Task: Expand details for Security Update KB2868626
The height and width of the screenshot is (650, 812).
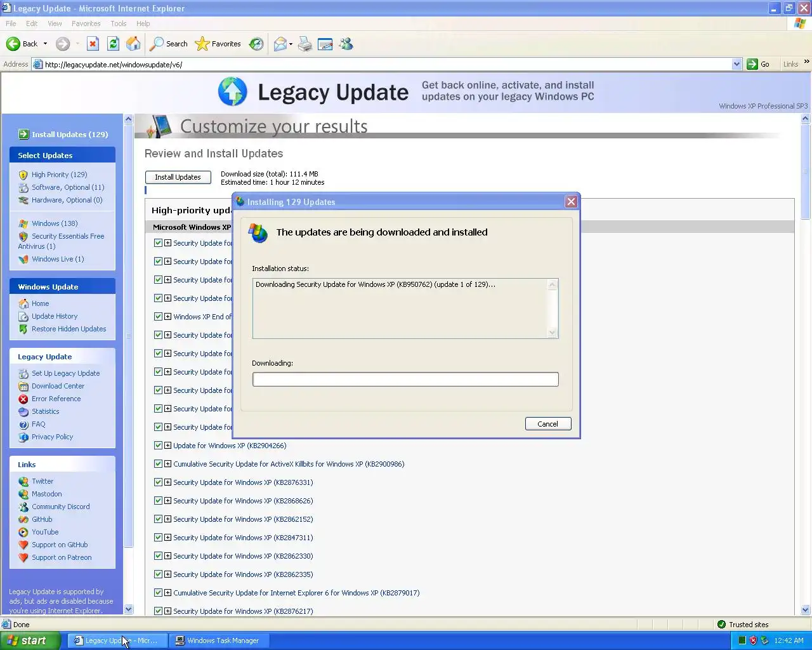Action: click(x=167, y=501)
